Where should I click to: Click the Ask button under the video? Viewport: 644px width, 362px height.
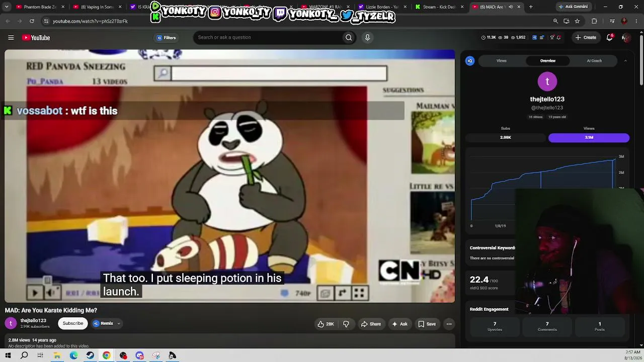coord(399,324)
